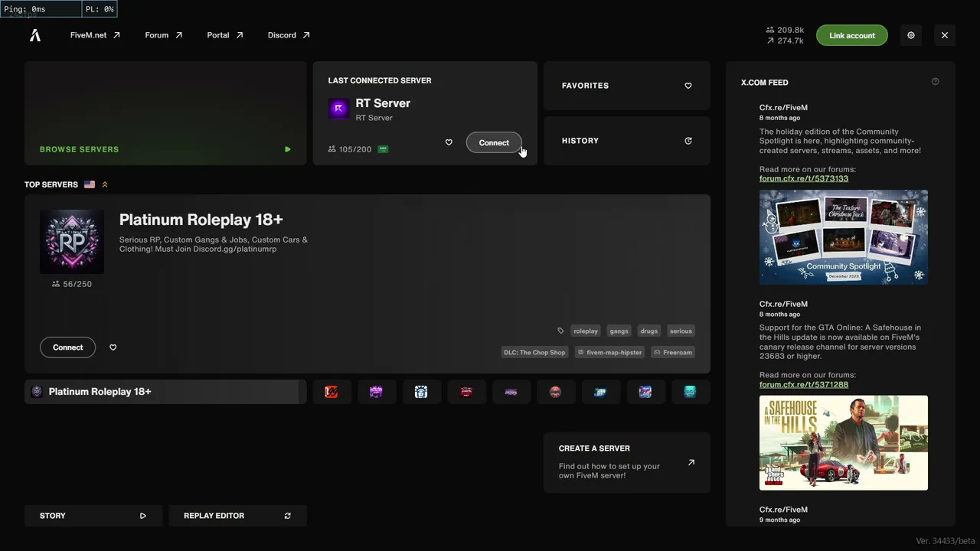Click the roleplay tag
The width and height of the screenshot is (980, 551).
[x=586, y=331]
